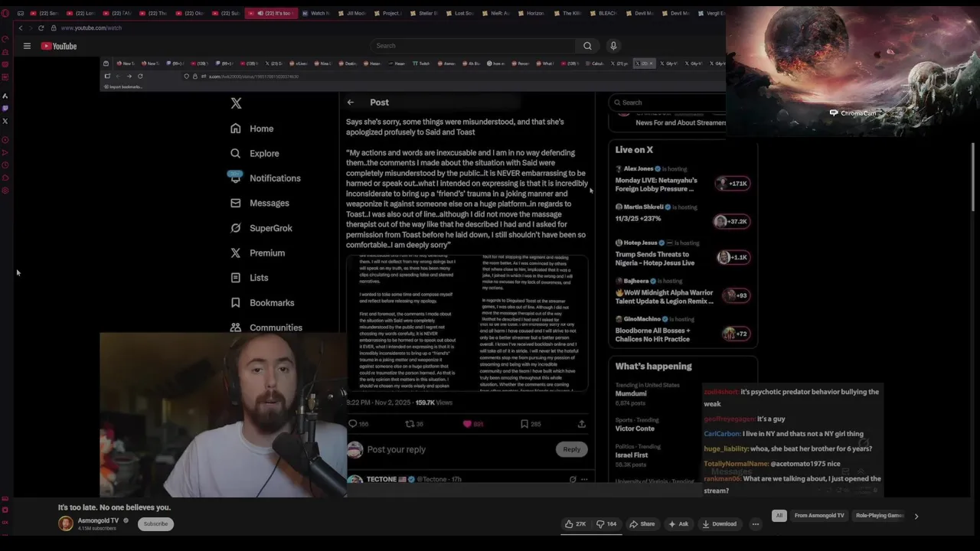Subscribe to Asmongold TV
This screenshot has height=551, width=980.
(x=155, y=524)
